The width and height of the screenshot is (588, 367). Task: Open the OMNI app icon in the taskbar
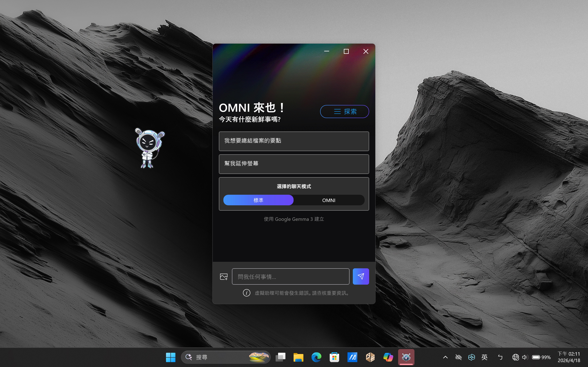(406, 357)
